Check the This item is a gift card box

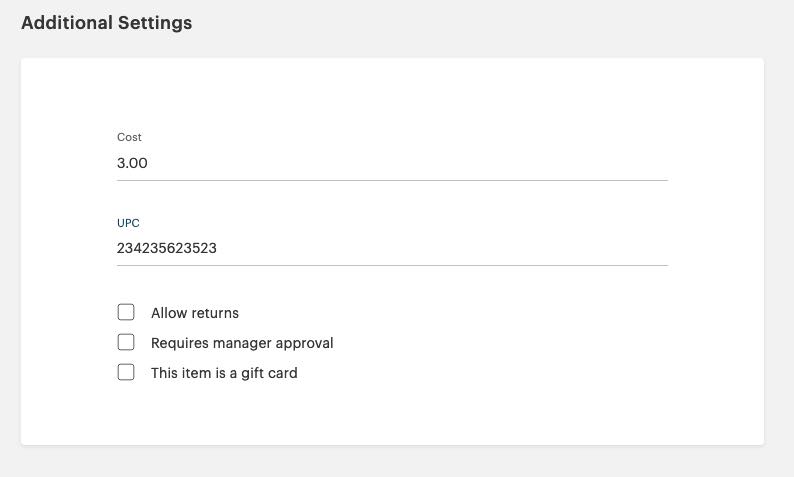point(126,373)
